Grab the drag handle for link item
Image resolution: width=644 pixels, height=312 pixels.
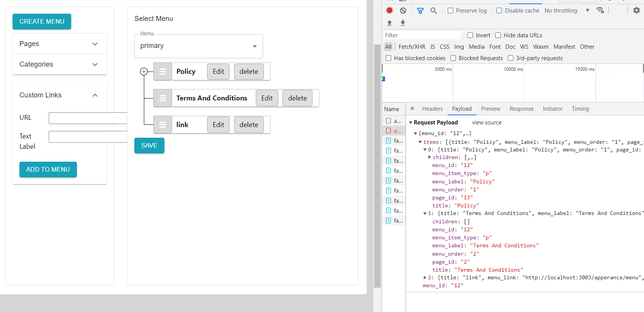click(163, 125)
